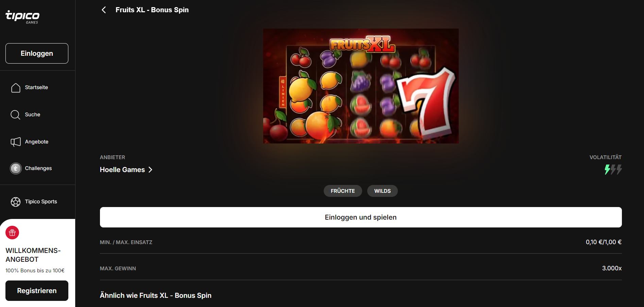The width and height of the screenshot is (644, 307).
Task: Select the Angebote menu item
Action: click(x=37, y=142)
